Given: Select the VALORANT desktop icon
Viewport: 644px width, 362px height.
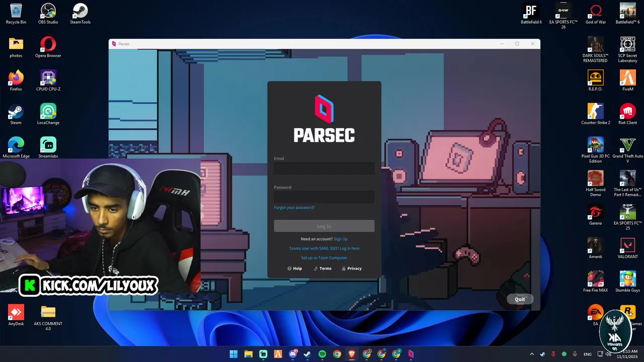Looking at the screenshot, I should tap(628, 248).
